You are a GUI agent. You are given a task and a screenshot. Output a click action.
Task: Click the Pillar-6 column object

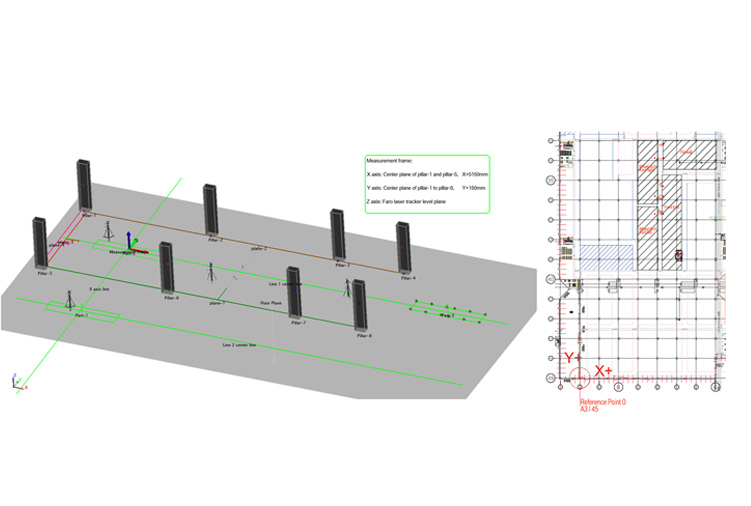[167, 267]
